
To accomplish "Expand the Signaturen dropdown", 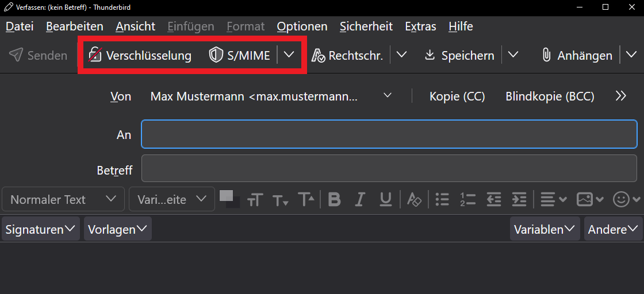I will point(40,229).
